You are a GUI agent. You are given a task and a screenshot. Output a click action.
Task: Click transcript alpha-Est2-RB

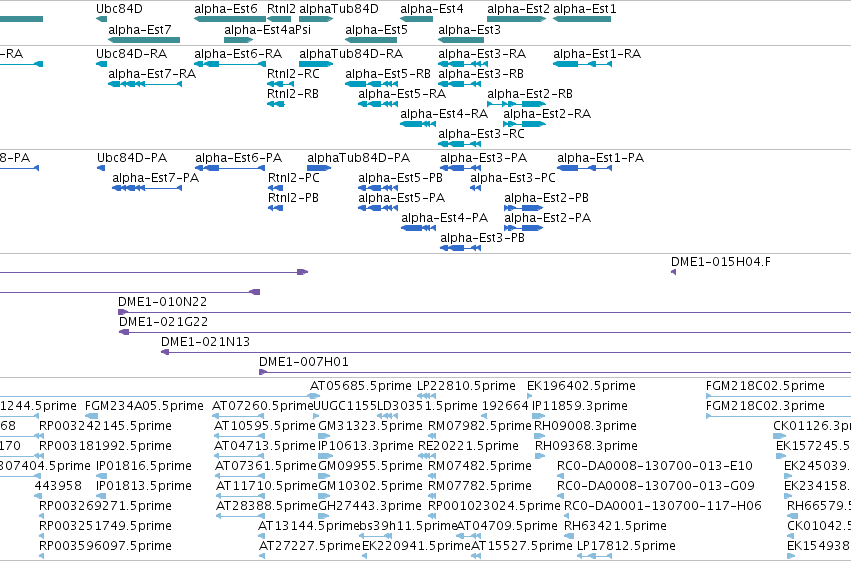click(x=530, y=94)
